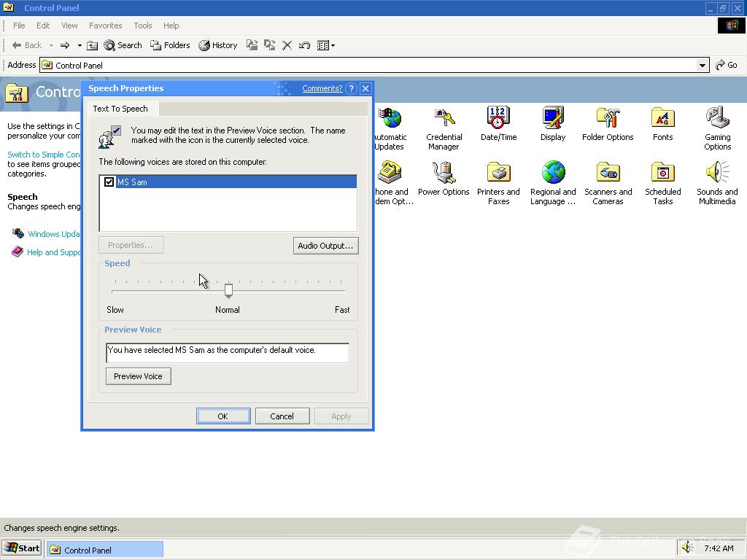Open the Tools menu
Image resolution: width=747 pixels, height=560 pixels.
[x=142, y=26]
